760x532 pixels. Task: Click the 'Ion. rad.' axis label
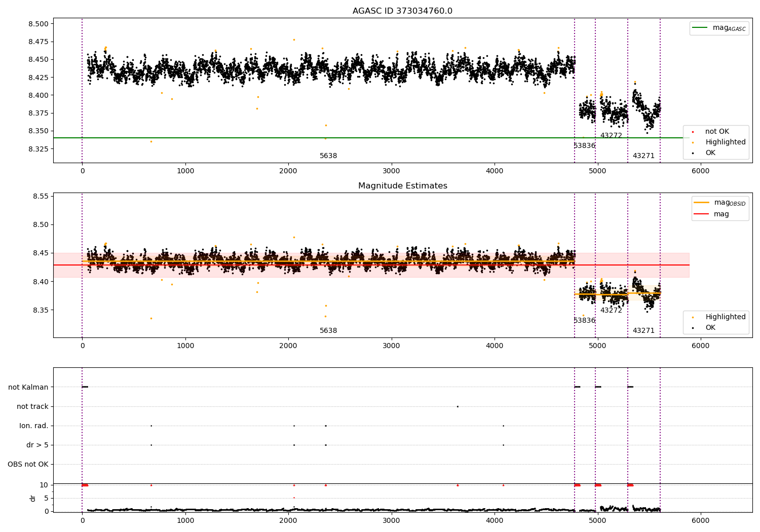coord(34,426)
